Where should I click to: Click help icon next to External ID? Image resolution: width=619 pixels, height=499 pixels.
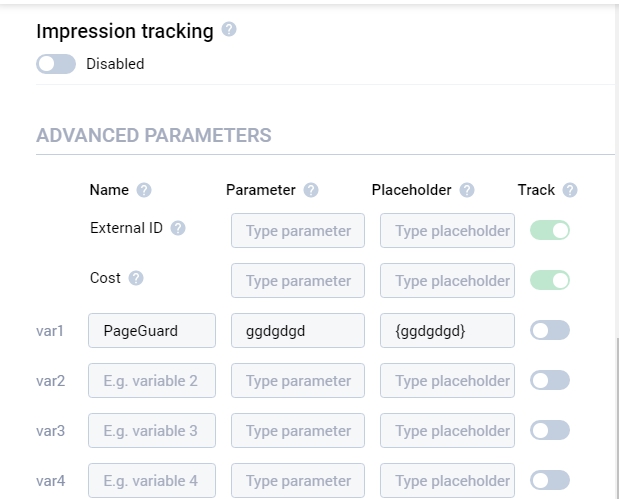coord(178,228)
